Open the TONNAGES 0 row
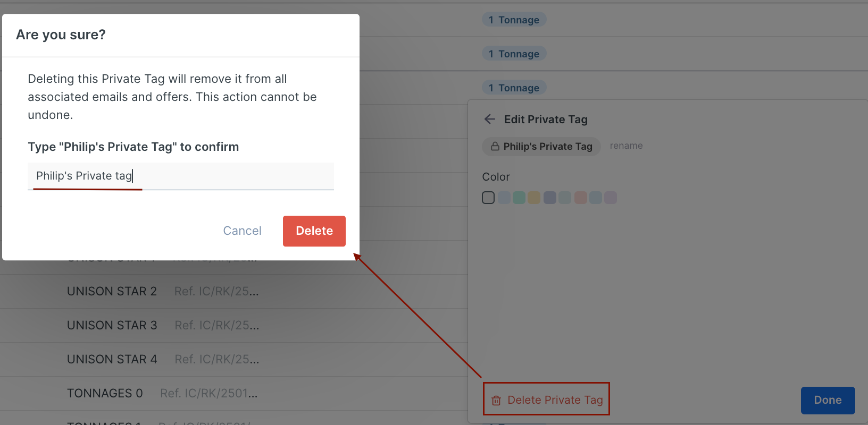This screenshot has width=868, height=425. [x=105, y=394]
